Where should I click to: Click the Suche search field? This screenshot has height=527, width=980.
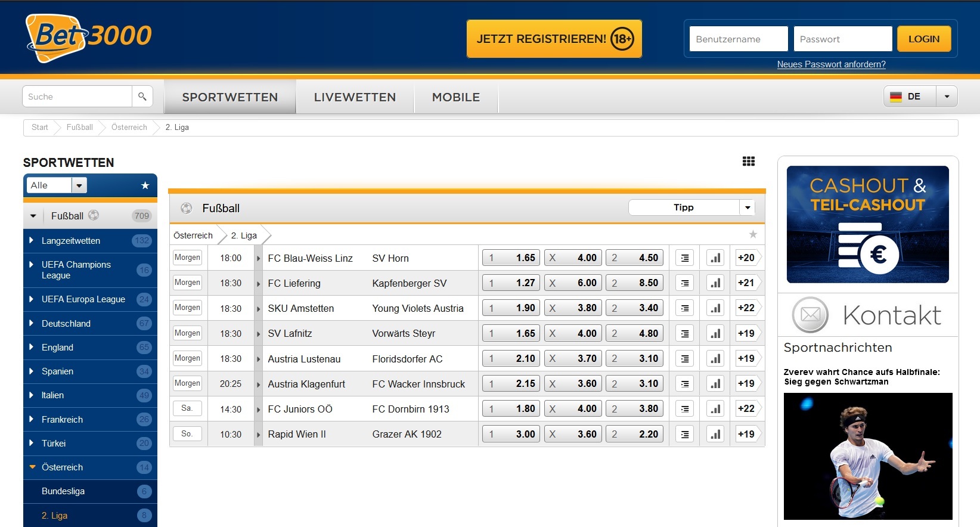[77, 96]
